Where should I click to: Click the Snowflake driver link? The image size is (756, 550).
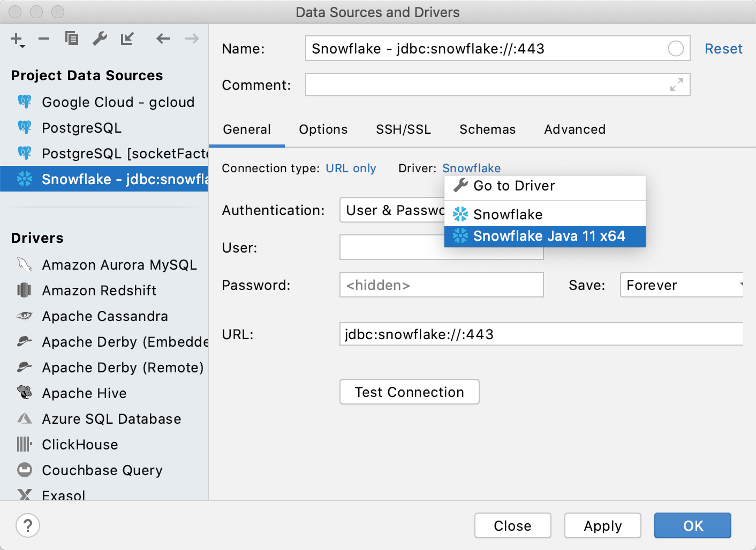coord(471,169)
